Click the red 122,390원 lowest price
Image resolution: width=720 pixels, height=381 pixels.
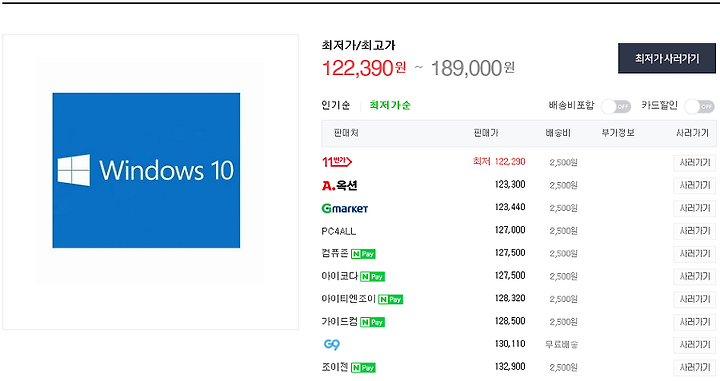pos(364,68)
